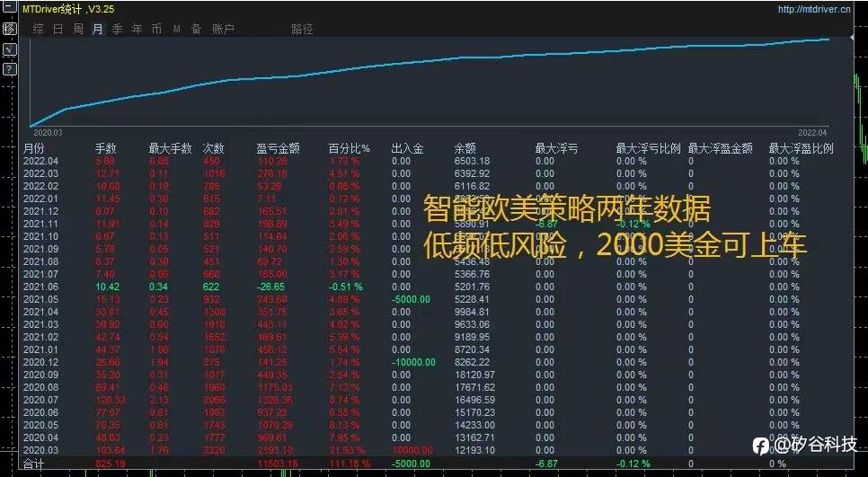Click the total percentage 111.18 %
Viewport: 868px width, 477px height.
point(350,464)
